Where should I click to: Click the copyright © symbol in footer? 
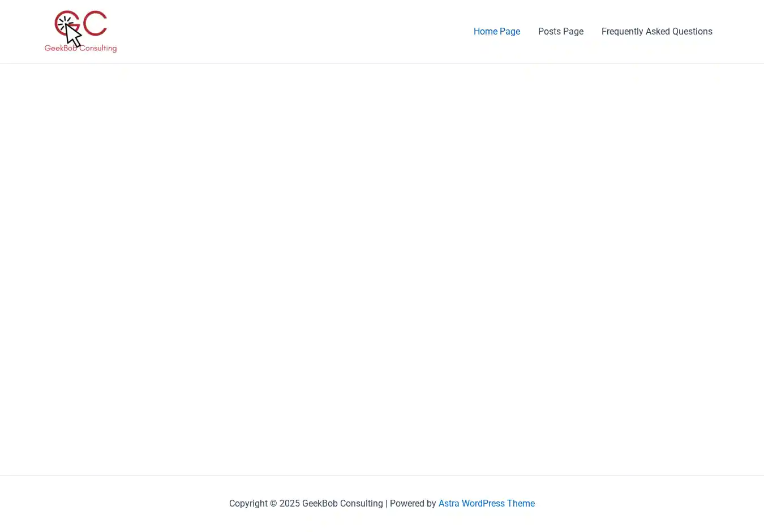pyautogui.click(x=273, y=504)
